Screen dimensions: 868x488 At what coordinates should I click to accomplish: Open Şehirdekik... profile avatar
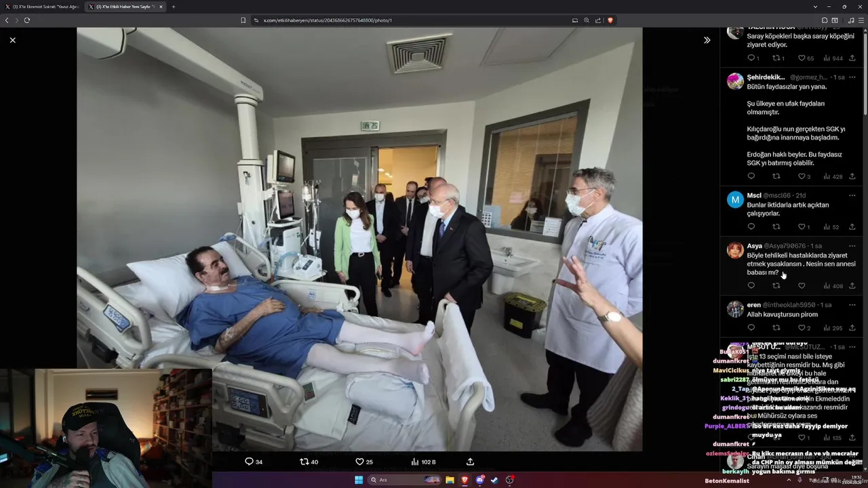click(735, 81)
